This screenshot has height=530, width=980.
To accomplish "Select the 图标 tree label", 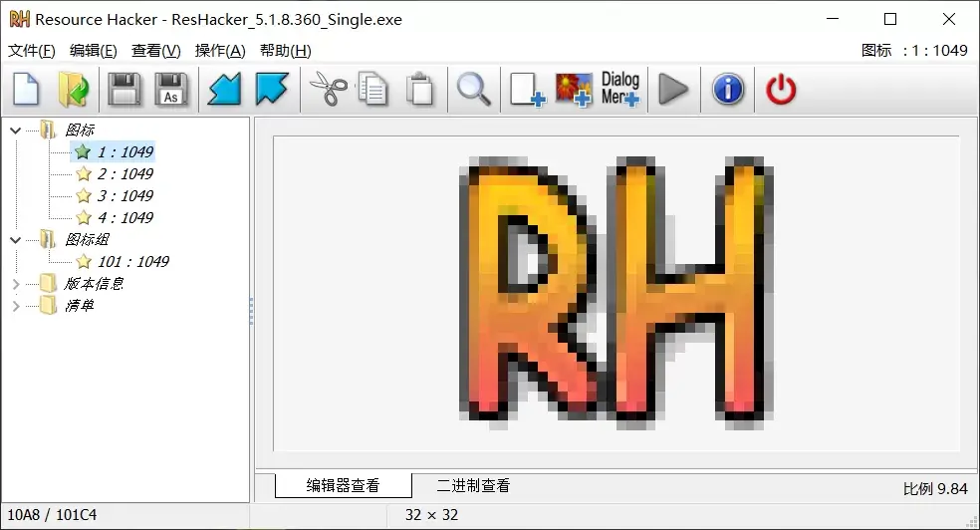I will (x=80, y=130).
